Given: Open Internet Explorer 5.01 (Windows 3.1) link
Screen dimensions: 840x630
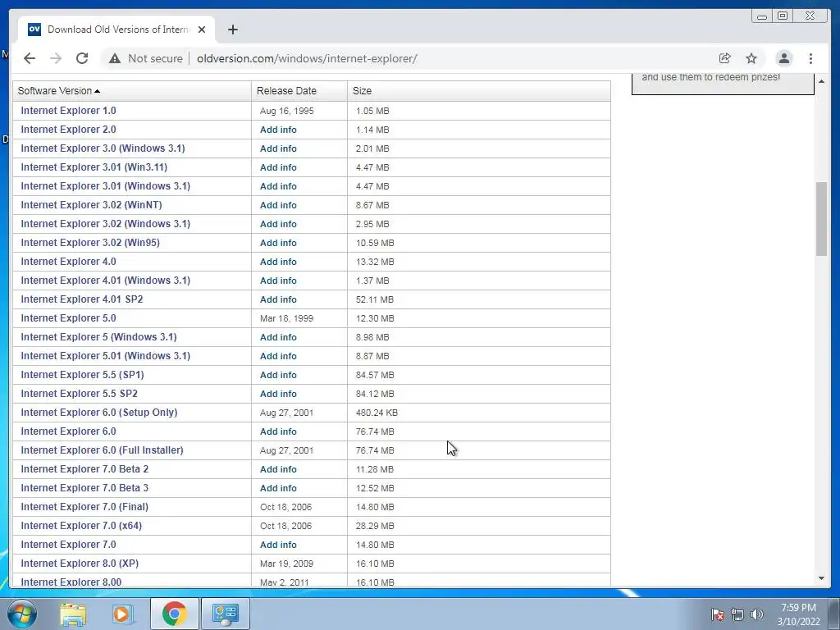Looking at the screenshot, I should click(x=106, y=356).
